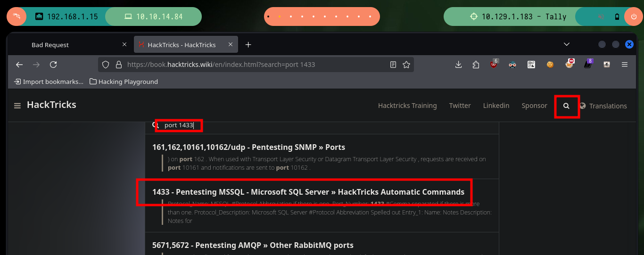This screenshot has height=255, width=644.
Task: Toggle Reader View in the address bar
Action: click(x=393, y=65)
